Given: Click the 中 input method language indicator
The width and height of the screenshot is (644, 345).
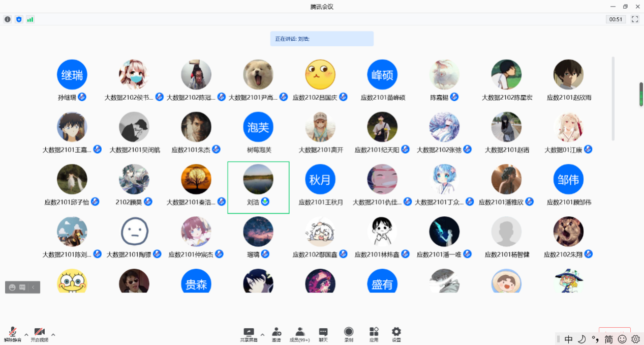Looking at the screenshot, I should pyautogui.click(x=568, y=339).
